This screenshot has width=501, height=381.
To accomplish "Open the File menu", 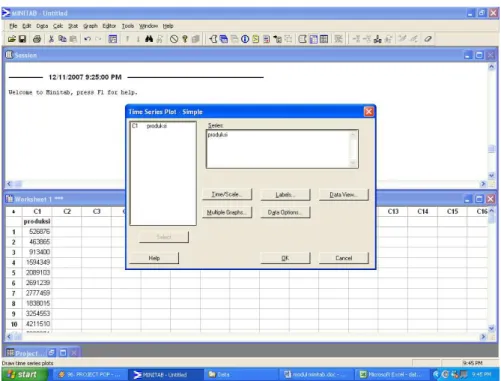I will pyautogui.click(x=13, y=26).
